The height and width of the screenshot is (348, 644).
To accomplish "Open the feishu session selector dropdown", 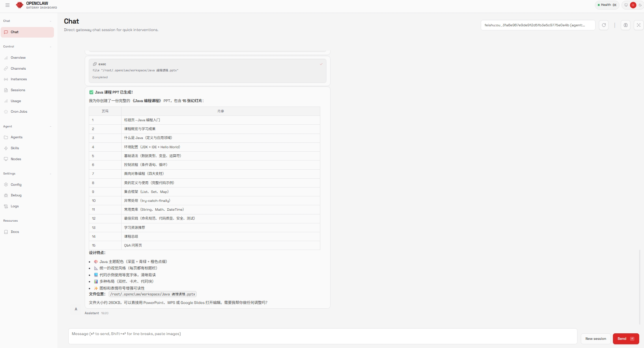I will tap(538, 25).
